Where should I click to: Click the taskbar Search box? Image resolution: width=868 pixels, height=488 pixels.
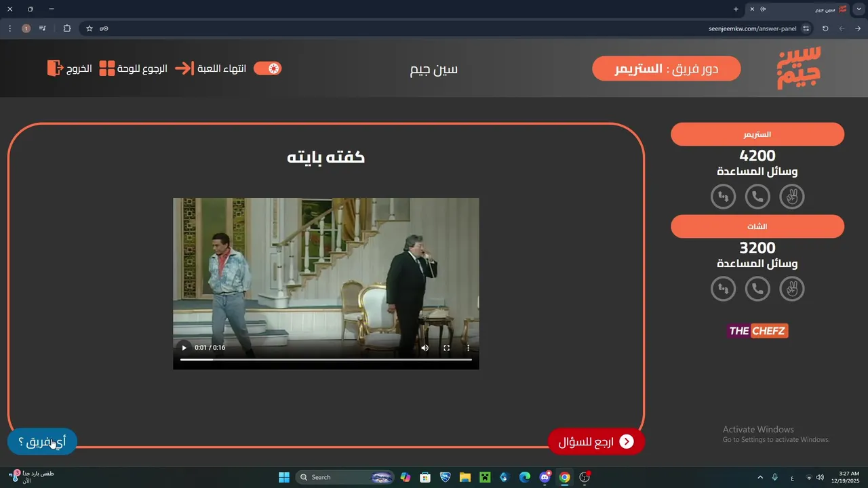click(346, 477)
